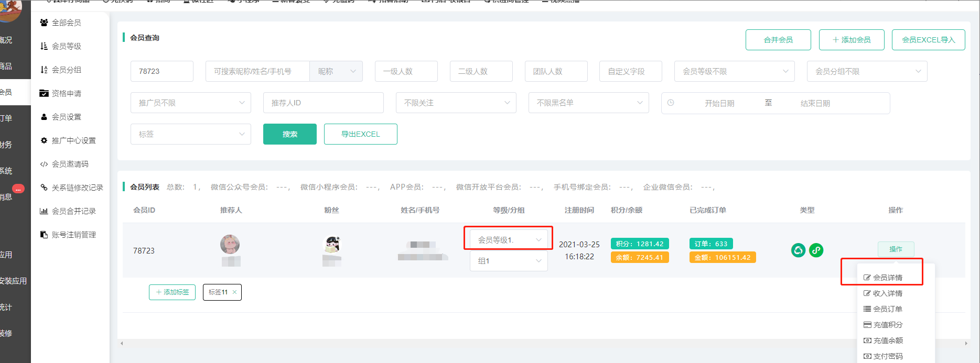Go to 会员合并记录 in the sidebar
Screen dimensions: 980x363
(73, 211)
